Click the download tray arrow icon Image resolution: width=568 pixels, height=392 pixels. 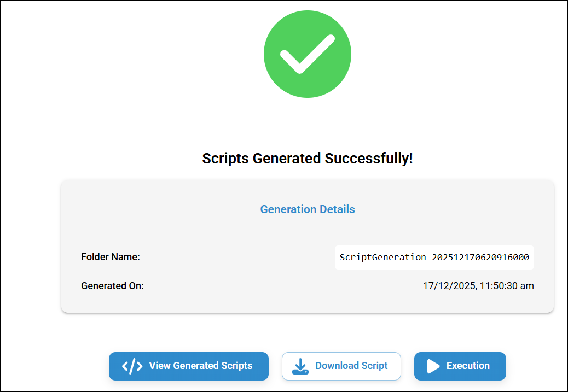click(300, 366)
